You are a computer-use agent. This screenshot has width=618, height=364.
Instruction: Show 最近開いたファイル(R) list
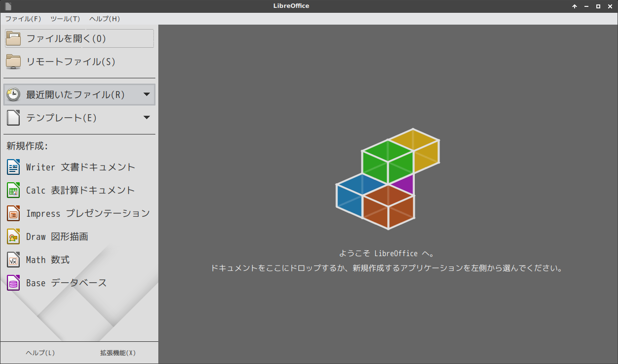(79, 95)
